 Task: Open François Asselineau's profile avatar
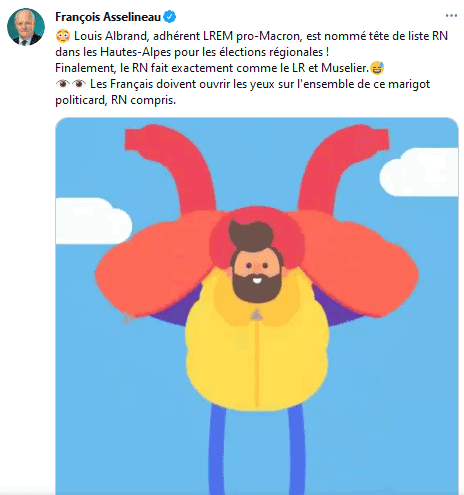pos(26,27)
